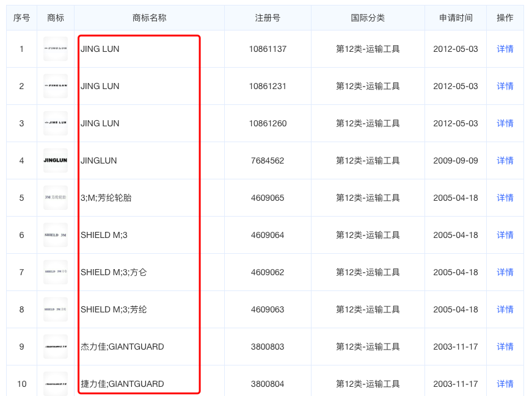Select date 2003-11-17 in row 3800804
Image resolution: width=532 pixels, height=396 pixels.
click(456, 384)
